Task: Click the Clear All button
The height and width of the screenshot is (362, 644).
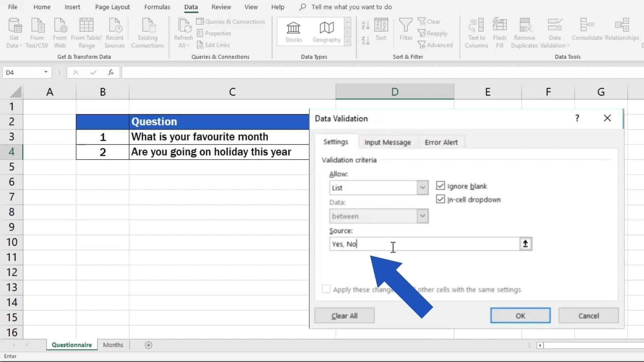Action: [x=344, y=315]
